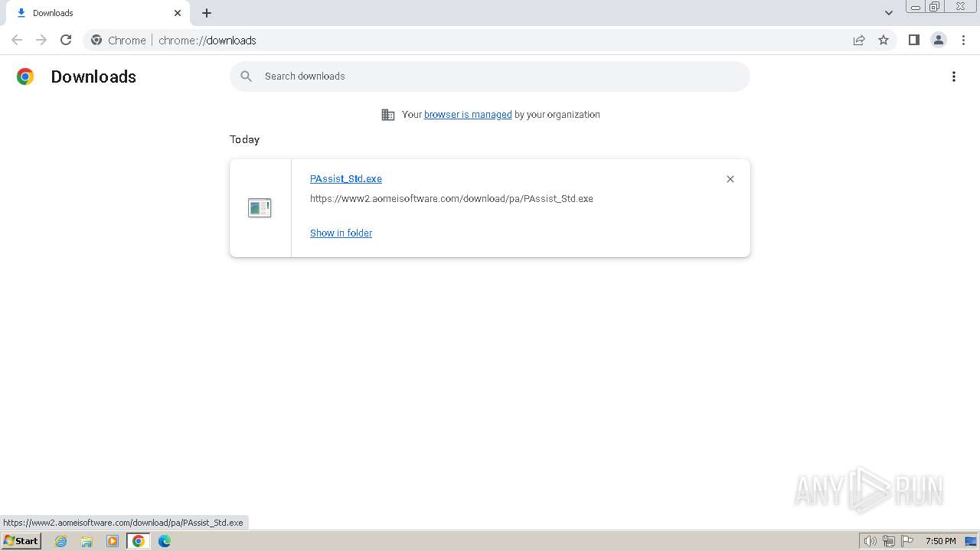This screenshot has height=551, width=980.
Task: Toggle the side panel icon
Action: (x=913, y=40)
